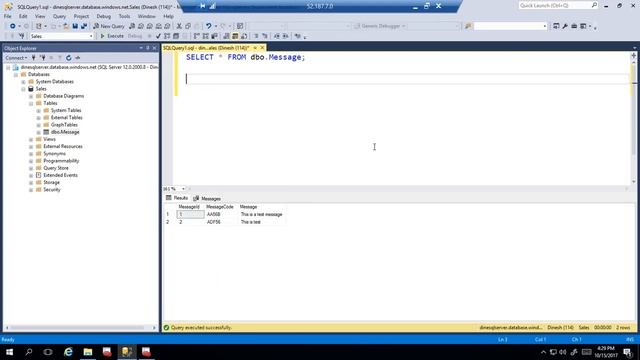Open the Connect dropdown in Object Explorer
This screenshot has width=640, height=360.
click(16, 58)
